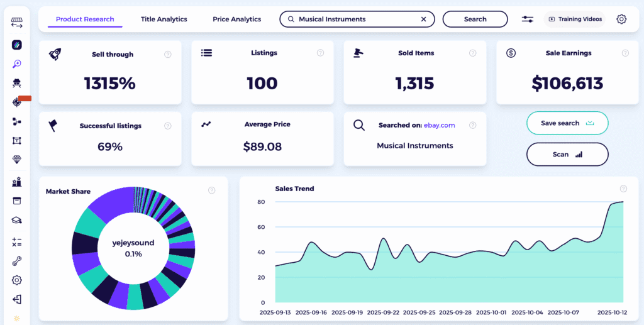
Task: Select the graduation cap icon in sidebar
Action: coord(17,220)
